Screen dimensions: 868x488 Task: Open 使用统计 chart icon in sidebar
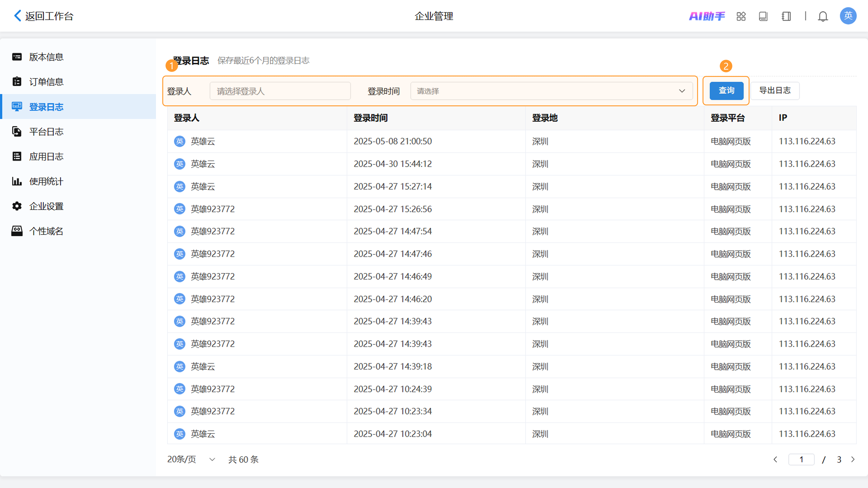point(17,181)
